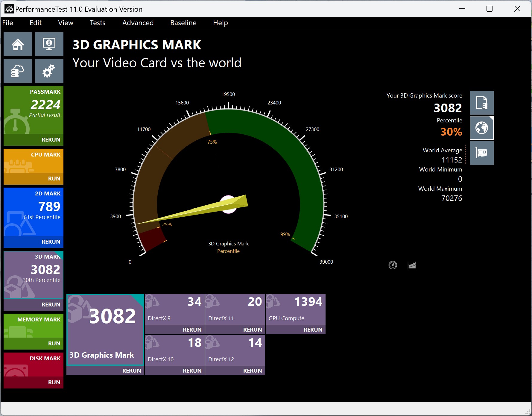This screenshot has height=416, width=532.
Task: Open the System Information monitor icon
Action: (x=49, y=44)
